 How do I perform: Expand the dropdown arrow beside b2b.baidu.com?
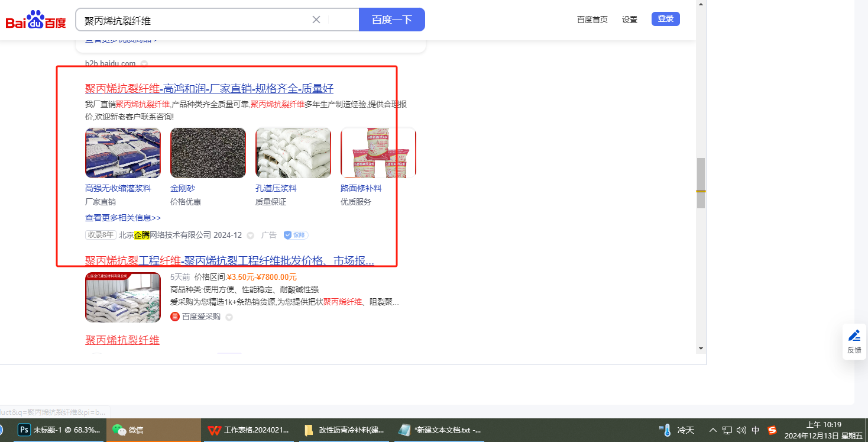coord(144,63)
